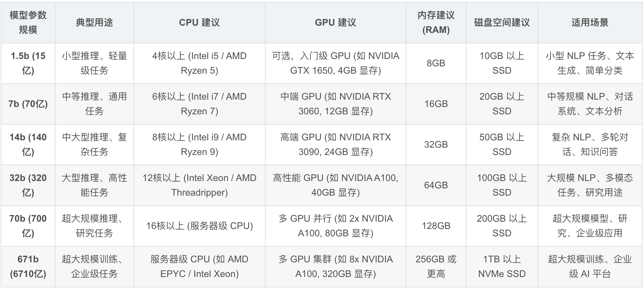This screenshot has height=290, width=644.
Task: Select the 671b (6710亿) row label
Action: click(x=28, y=266)
